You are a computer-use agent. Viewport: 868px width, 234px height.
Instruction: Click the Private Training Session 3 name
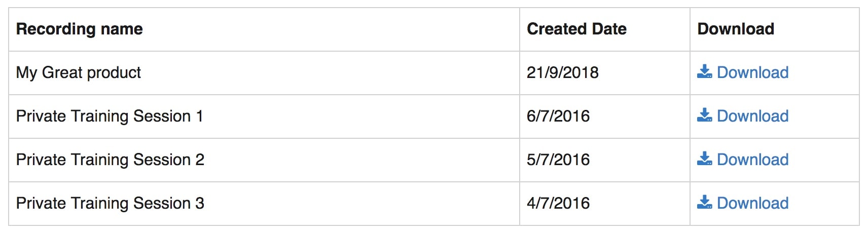[110, 203]
